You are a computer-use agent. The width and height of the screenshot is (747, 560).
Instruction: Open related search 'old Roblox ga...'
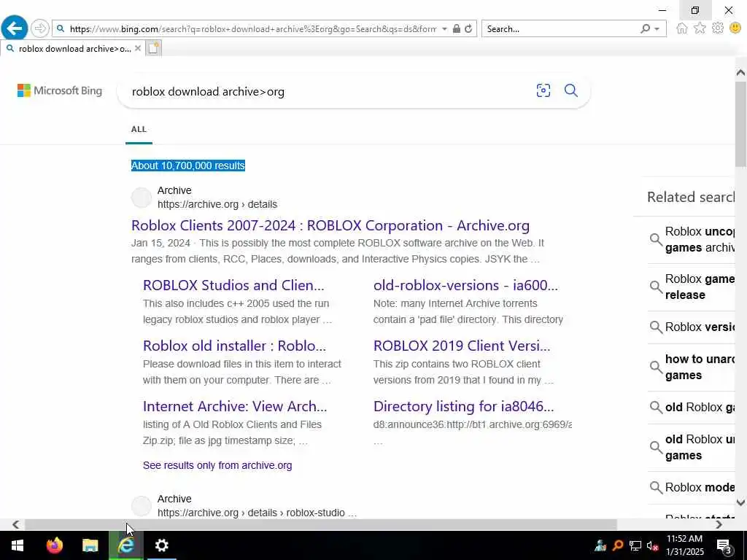[x=692, y=407]
